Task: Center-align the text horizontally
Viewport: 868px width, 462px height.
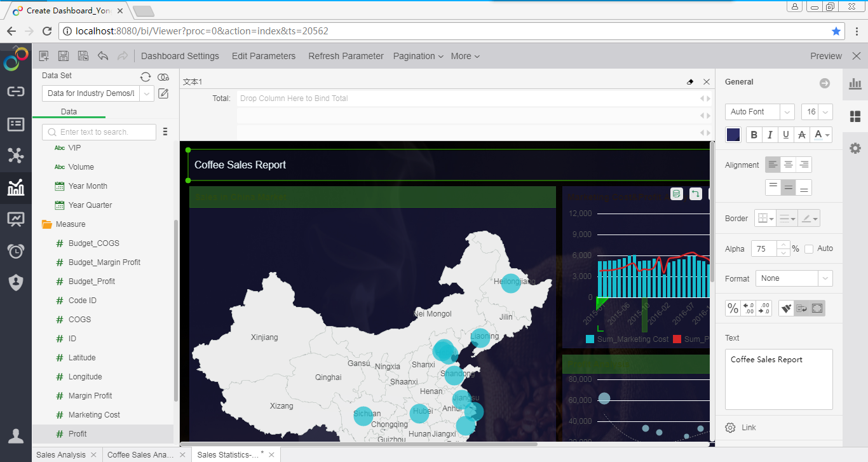Action: [x=788, y=165]
